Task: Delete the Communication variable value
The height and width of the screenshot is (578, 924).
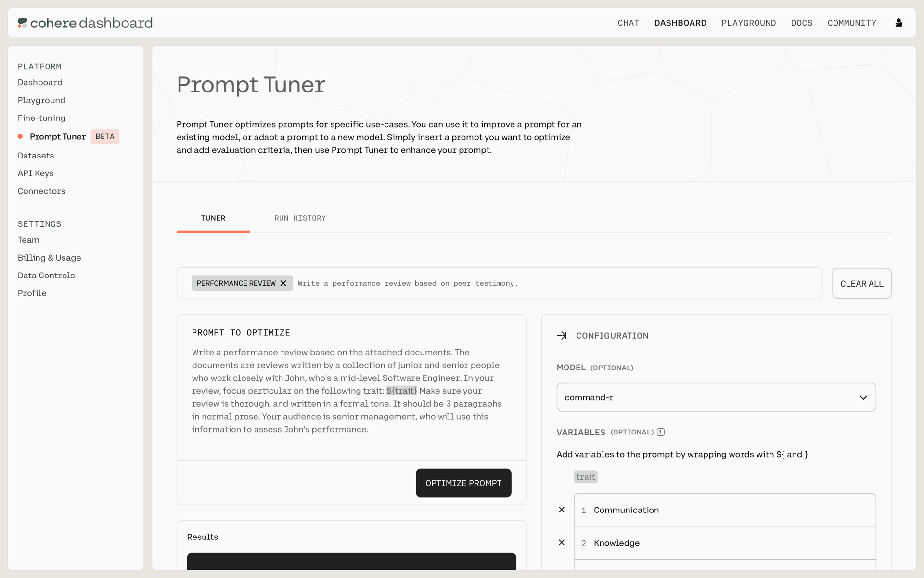Action: pyautogui.click(x=562, y=510)
